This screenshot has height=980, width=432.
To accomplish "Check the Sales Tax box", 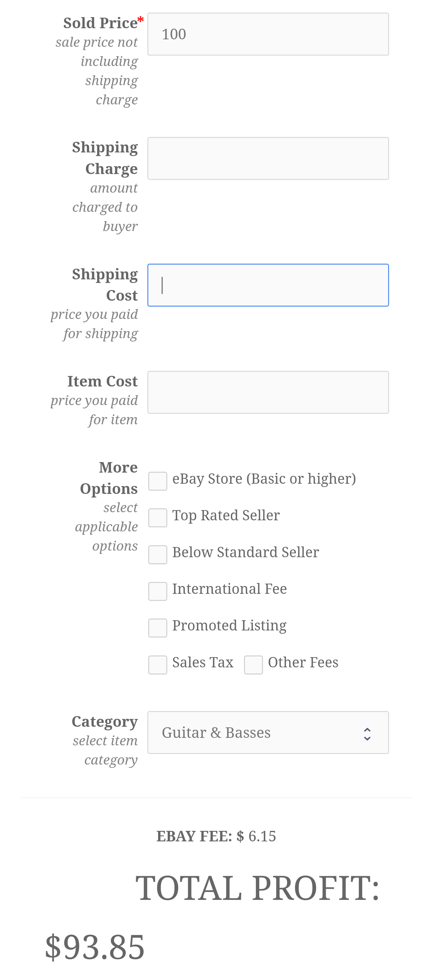I will point(157,665).
